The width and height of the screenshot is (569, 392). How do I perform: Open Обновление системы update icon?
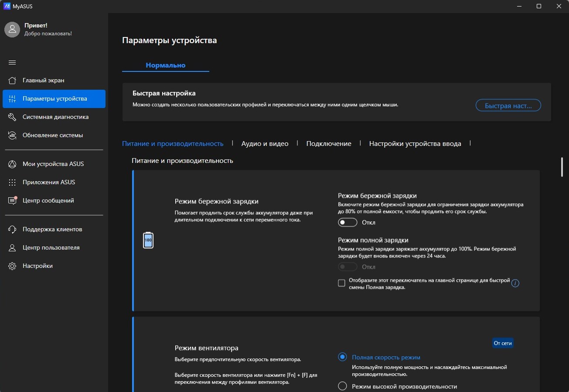pyautogui.click(x=12, y=135)
